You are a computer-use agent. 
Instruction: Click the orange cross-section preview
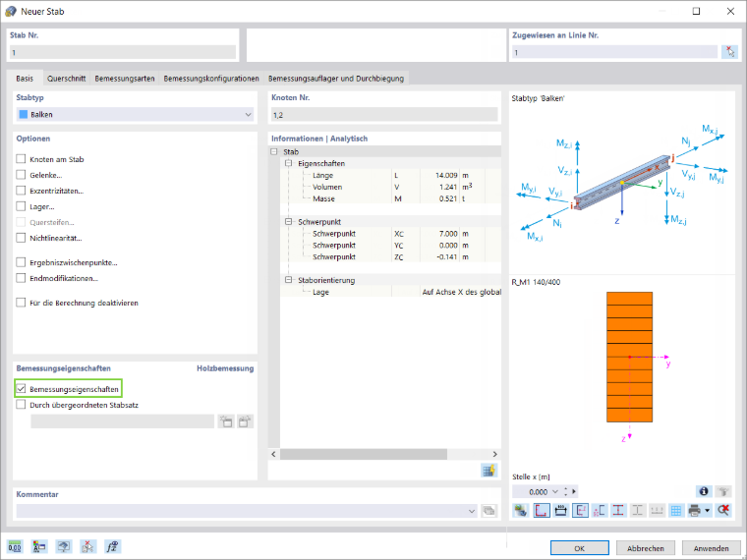(x=629, y=357)
